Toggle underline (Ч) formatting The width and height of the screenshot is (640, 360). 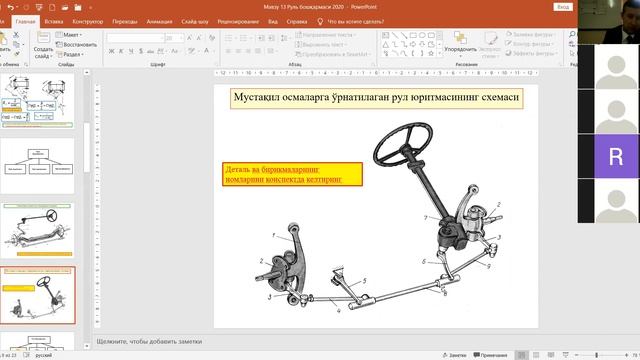(x=131, y=51)
